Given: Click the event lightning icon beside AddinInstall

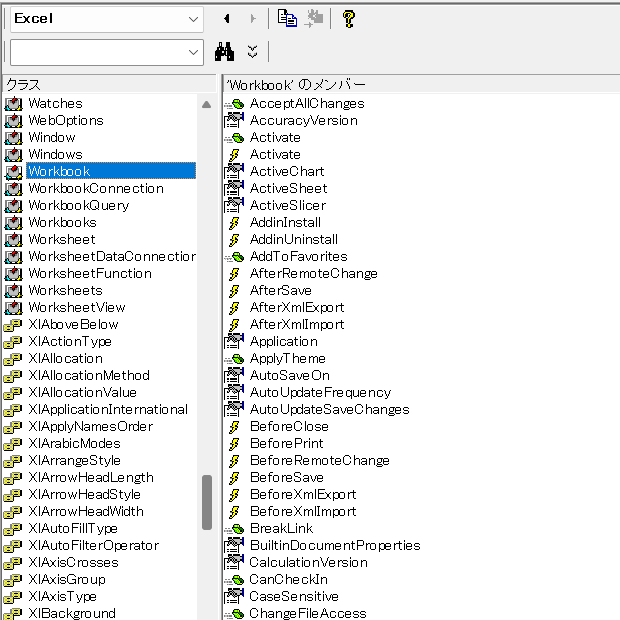Looking at the screenshot, I should [x=234, y=223].
